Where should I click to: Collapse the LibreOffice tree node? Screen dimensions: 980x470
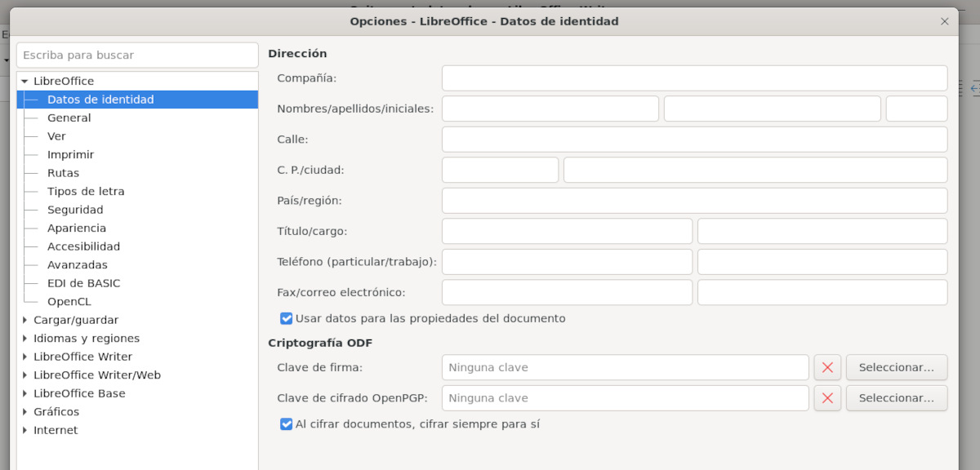[24, 82]
